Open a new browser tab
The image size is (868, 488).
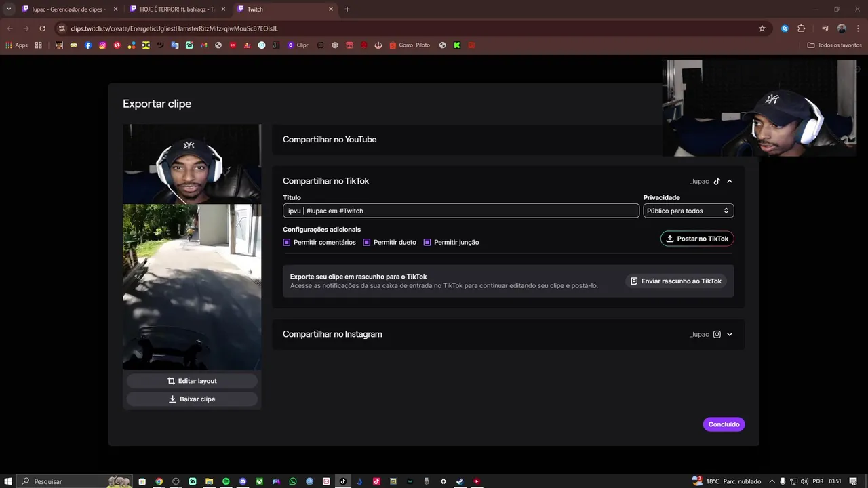[x=347, y=9]
